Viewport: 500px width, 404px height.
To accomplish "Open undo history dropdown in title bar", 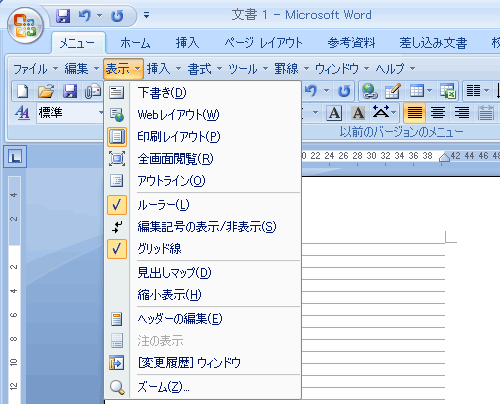I will [99, 15].
